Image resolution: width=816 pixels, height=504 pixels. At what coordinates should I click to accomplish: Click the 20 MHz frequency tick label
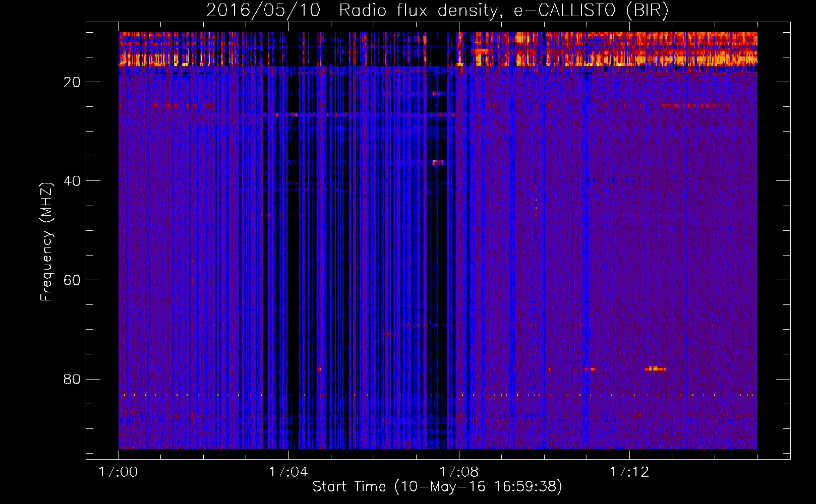pos(73,82)
